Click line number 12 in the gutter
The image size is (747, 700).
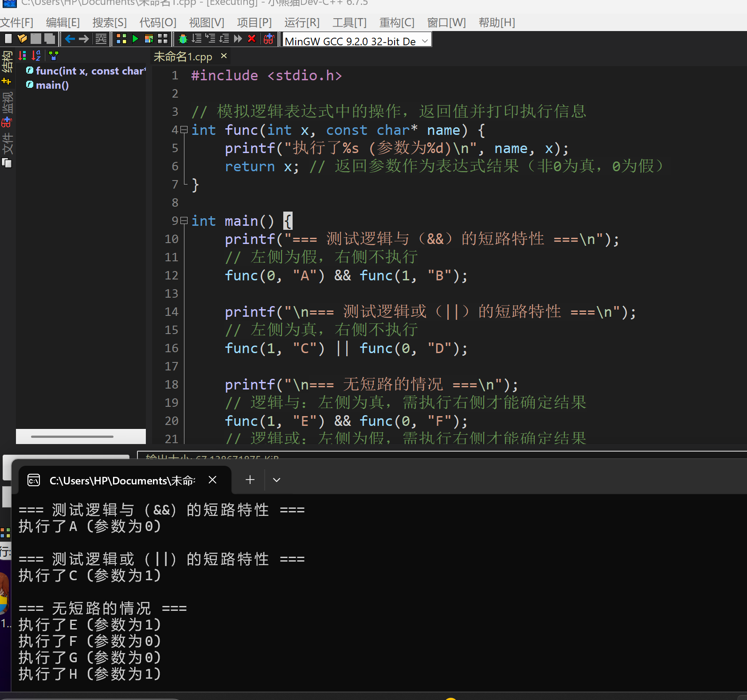click(171, 275)
